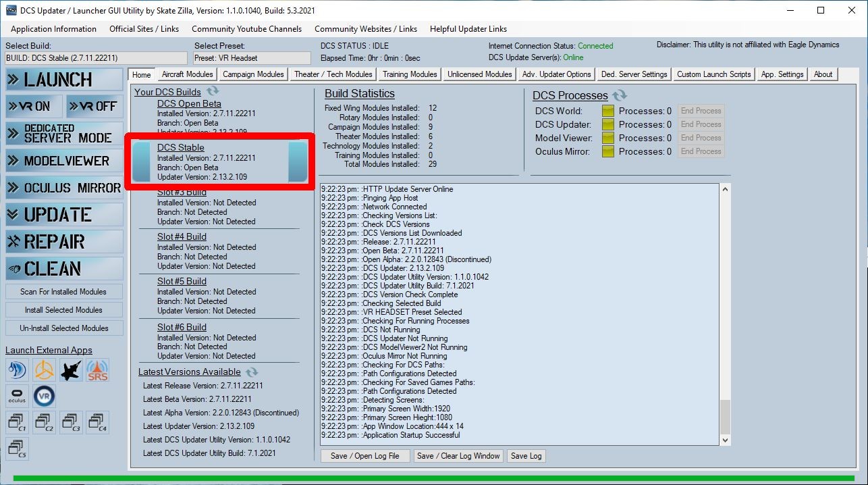The image size is (868, 485).
Task: Start the MODELVIEWER
Action: point(65,160)
